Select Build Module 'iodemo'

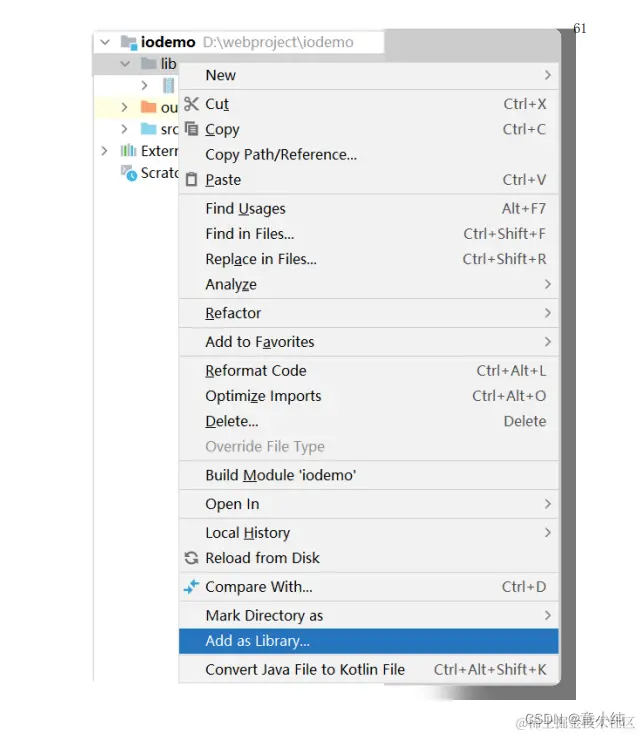(369, 475)
